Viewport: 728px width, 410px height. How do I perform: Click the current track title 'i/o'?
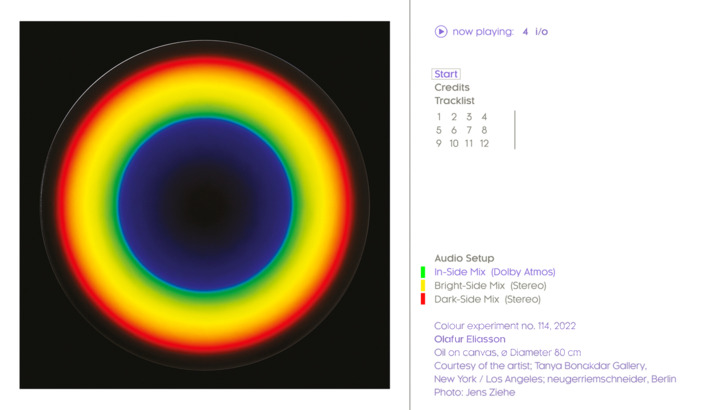541,32
